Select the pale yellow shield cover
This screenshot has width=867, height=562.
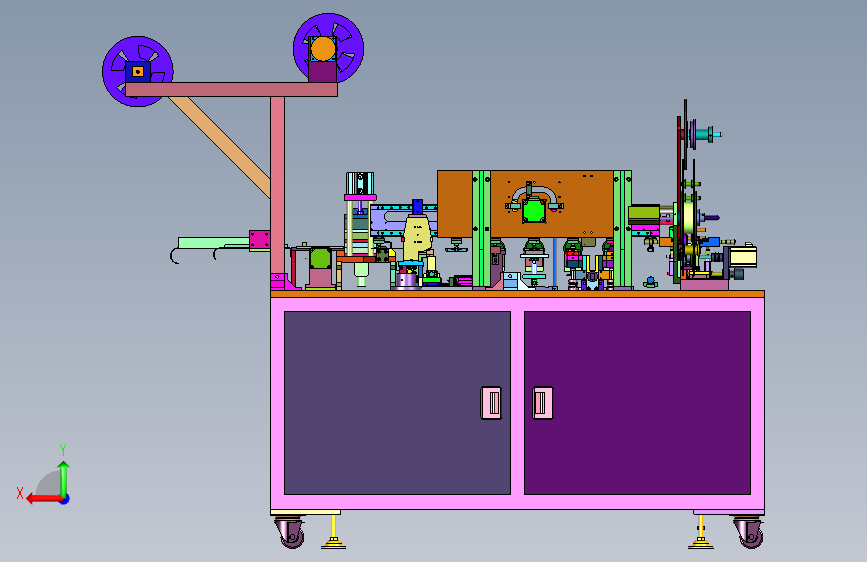click(417, 238)
